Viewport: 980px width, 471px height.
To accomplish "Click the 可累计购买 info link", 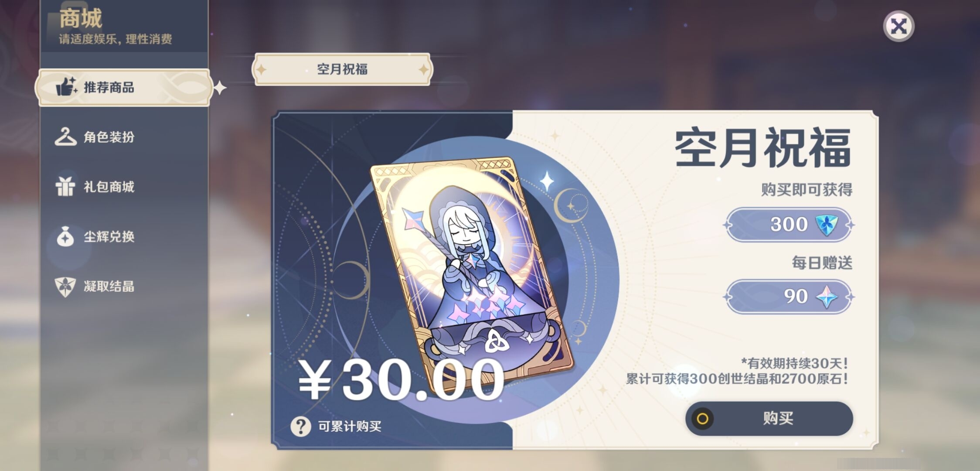I will 350,426.
